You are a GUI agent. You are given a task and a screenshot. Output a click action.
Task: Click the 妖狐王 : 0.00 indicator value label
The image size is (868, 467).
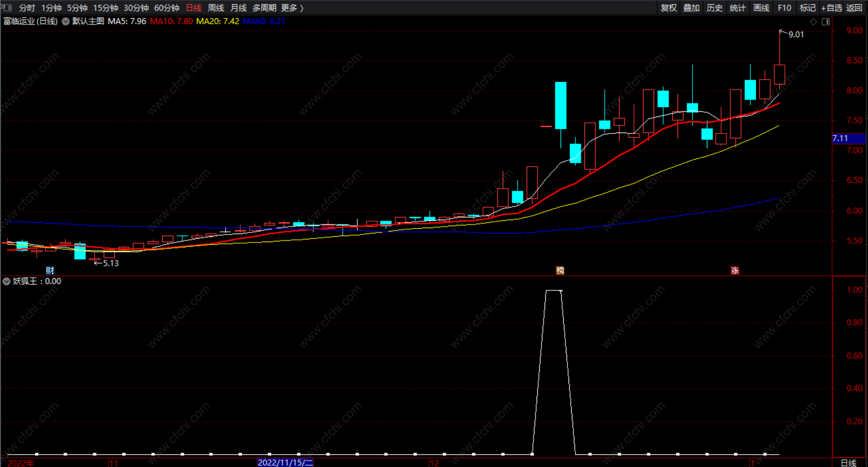(x=37, y=281)
